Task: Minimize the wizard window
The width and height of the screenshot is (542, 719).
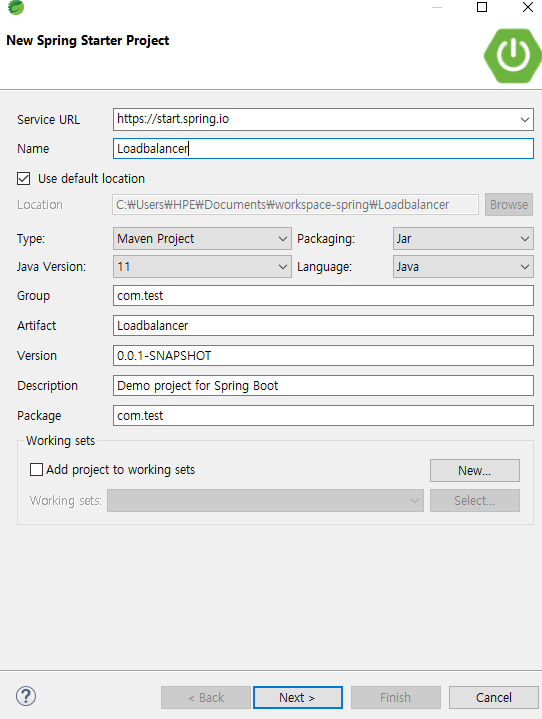Action: (x=437, y=7)
